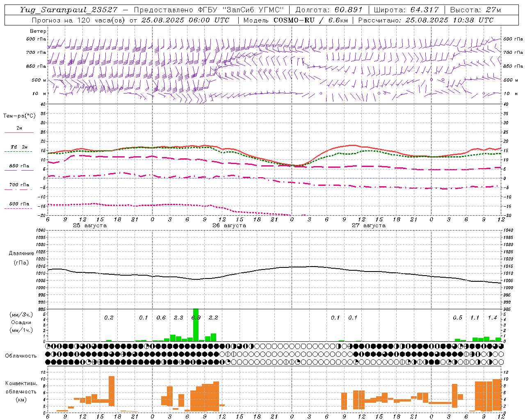This screenshot has width=525, height=420.
Task: Click the date label 27 августа
Action: tap(369, 226)
